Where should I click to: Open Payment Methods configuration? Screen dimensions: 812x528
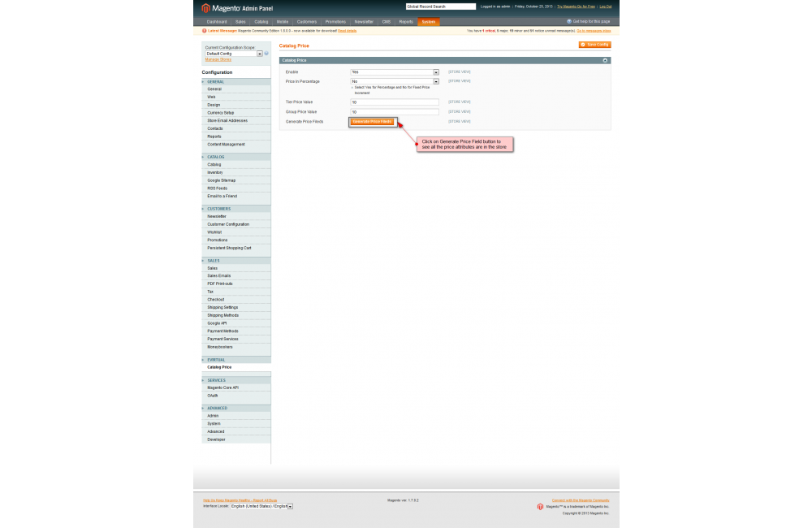[236, 331]
